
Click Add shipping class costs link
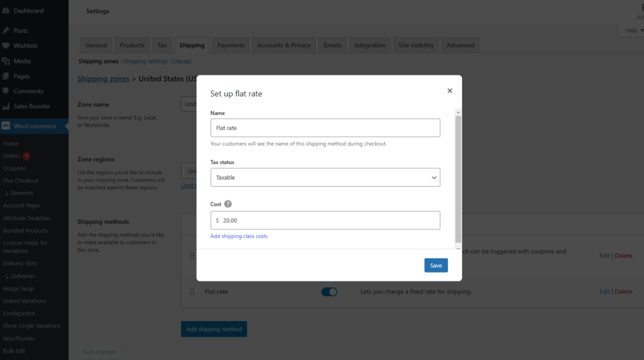pyautogui.click(x=239, y=236)
